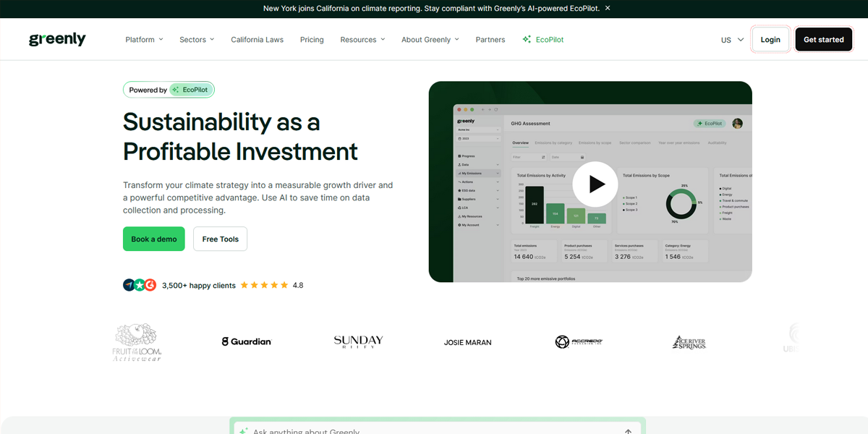Click the Get started button
This screenshot has height=434, width=868.
[824, 40]
